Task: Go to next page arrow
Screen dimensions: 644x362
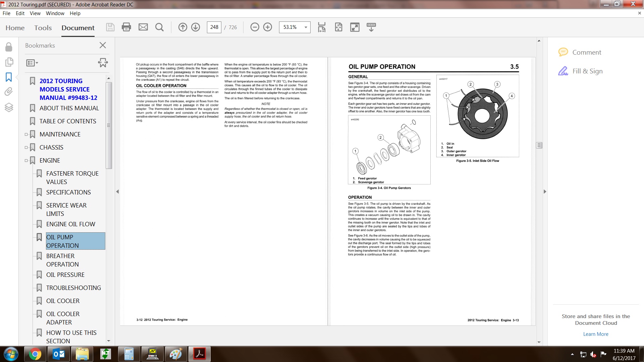Action: [196, 27]
